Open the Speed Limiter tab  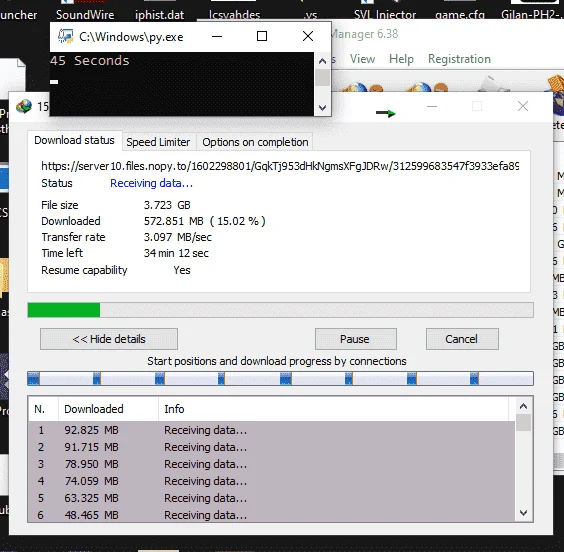click(x=158, y=142)
